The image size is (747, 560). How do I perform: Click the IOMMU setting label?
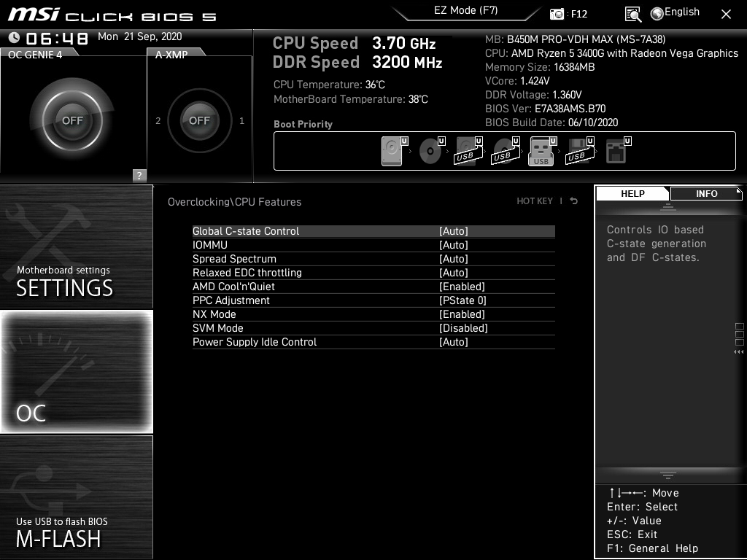click(x=210, y=245)
